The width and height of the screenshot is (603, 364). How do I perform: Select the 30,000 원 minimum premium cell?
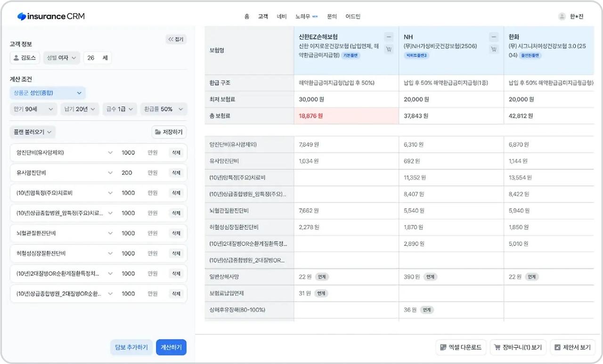click(346, 99)
